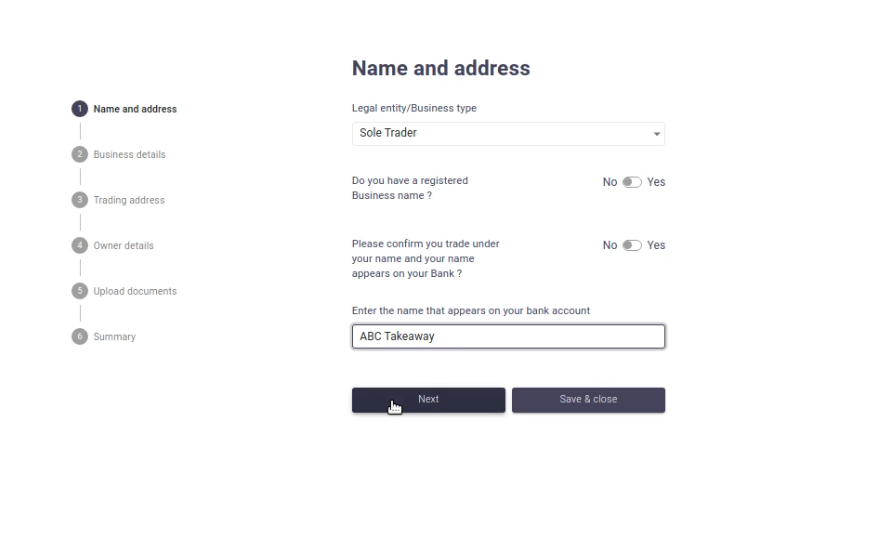The image size is (869, 533).
Task: Open the Legal entity/Business type dropdown
Action: point(508,134)
